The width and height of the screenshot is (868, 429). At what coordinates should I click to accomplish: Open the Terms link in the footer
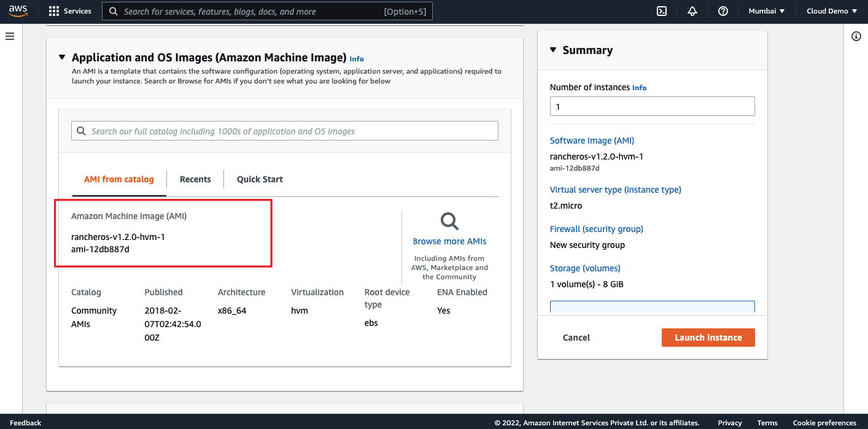point(767,423)
